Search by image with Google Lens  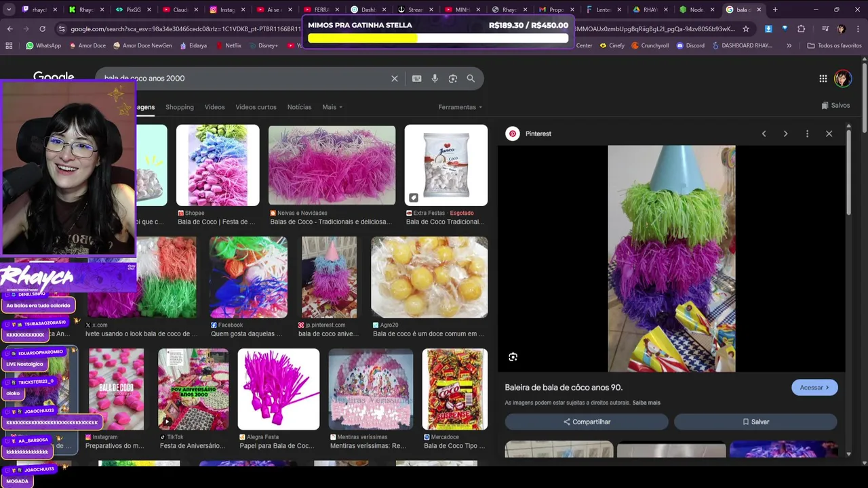click(453, 79)
